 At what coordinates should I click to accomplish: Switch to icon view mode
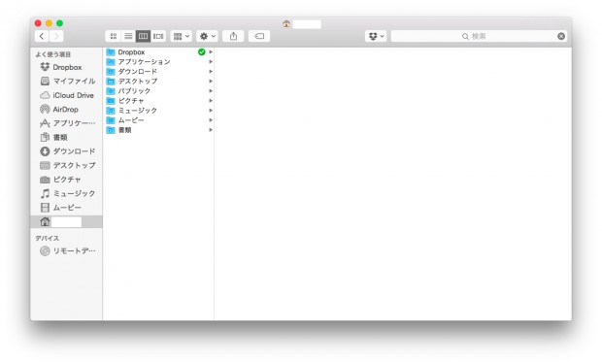coord(113,36)
